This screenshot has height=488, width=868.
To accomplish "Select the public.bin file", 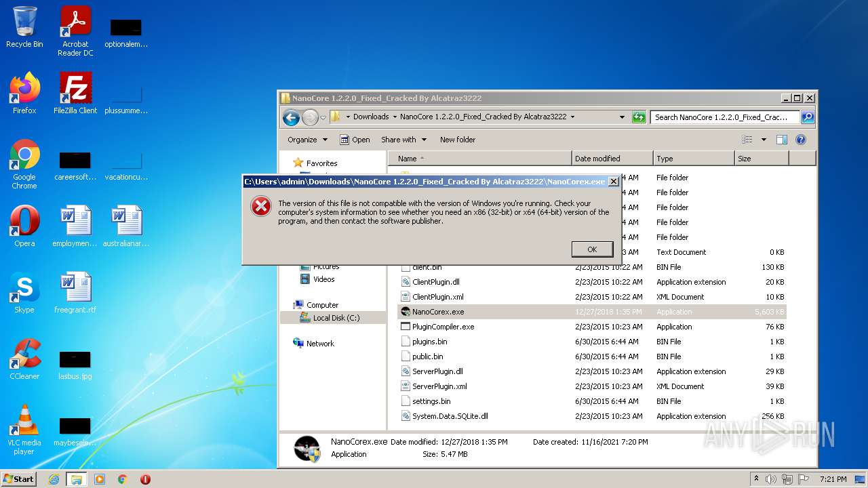I will point(427,357).
